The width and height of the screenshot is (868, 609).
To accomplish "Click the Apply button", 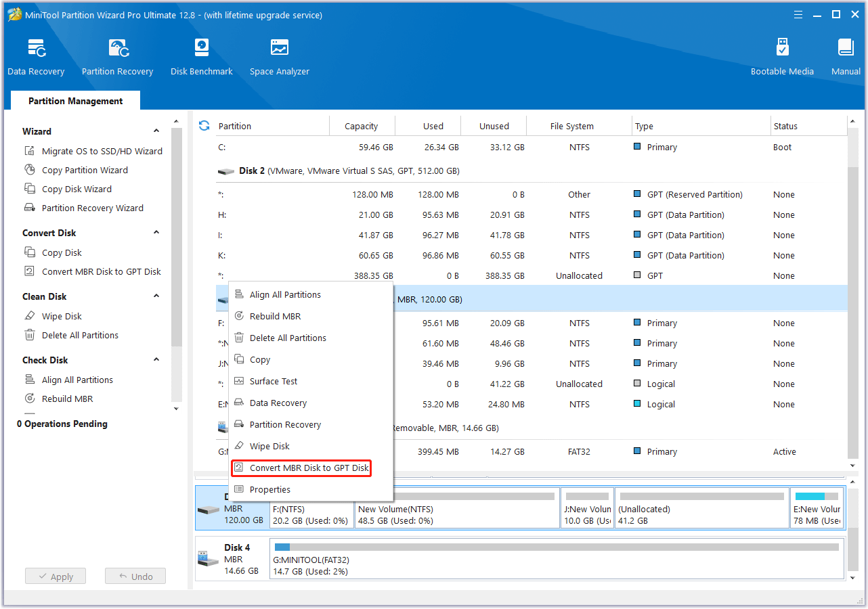I will [56, 577].
